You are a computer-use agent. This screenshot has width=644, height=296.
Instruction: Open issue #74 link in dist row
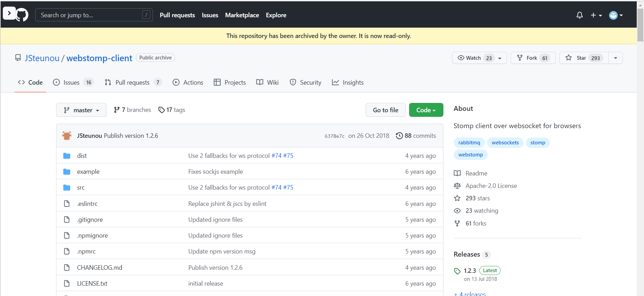click(x=276, y=156)
